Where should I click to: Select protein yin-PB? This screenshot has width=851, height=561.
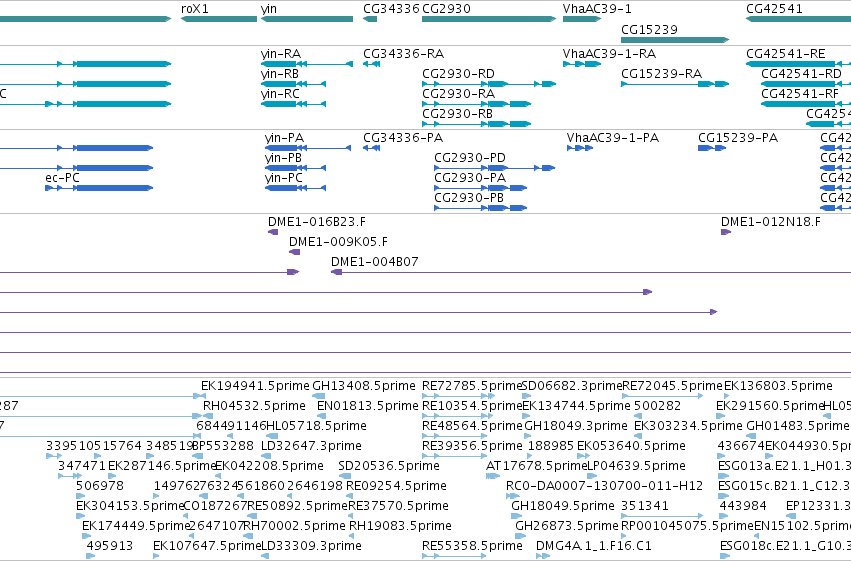295,168
